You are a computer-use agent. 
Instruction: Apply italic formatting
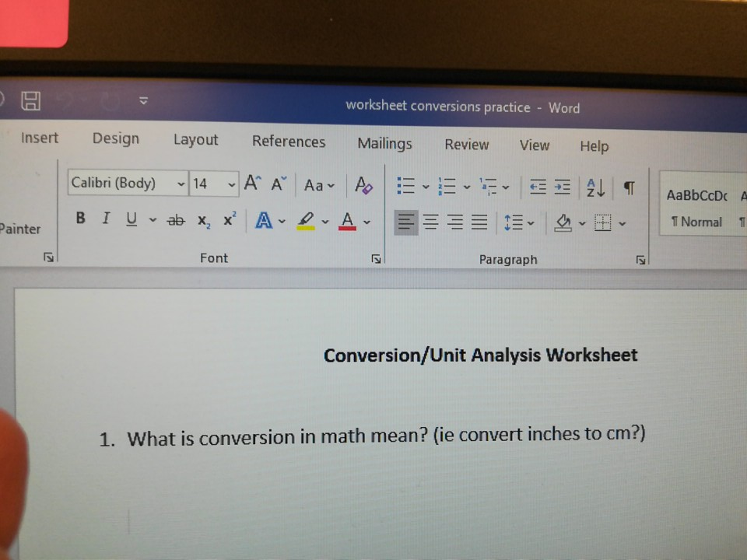pos(106,219)
